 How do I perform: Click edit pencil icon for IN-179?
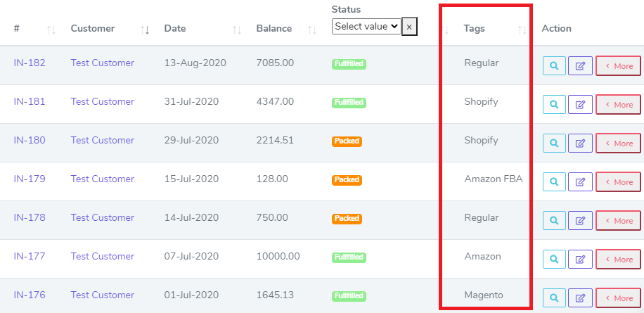click(580, 181)
